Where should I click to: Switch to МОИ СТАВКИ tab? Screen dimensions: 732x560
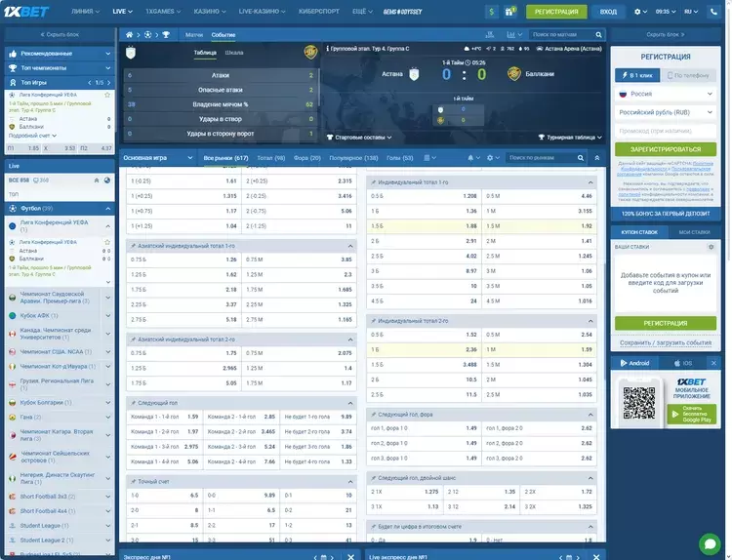pos(694,232)
